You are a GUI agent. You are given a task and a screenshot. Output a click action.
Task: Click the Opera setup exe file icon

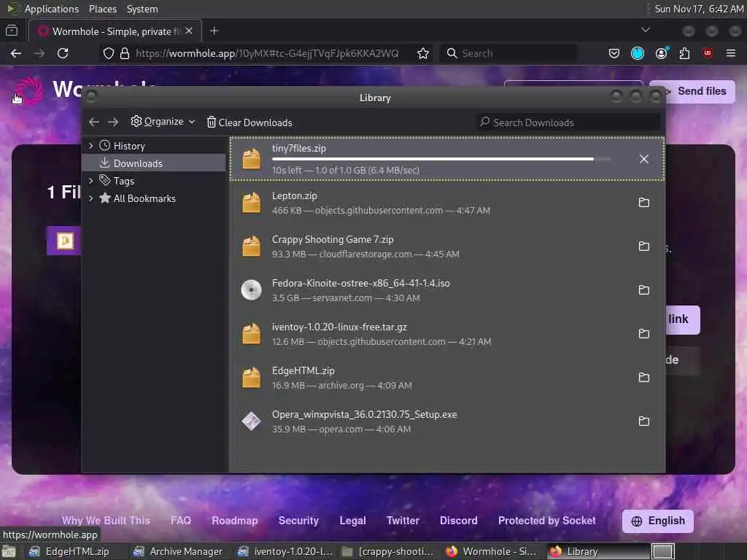pos(251,421)
